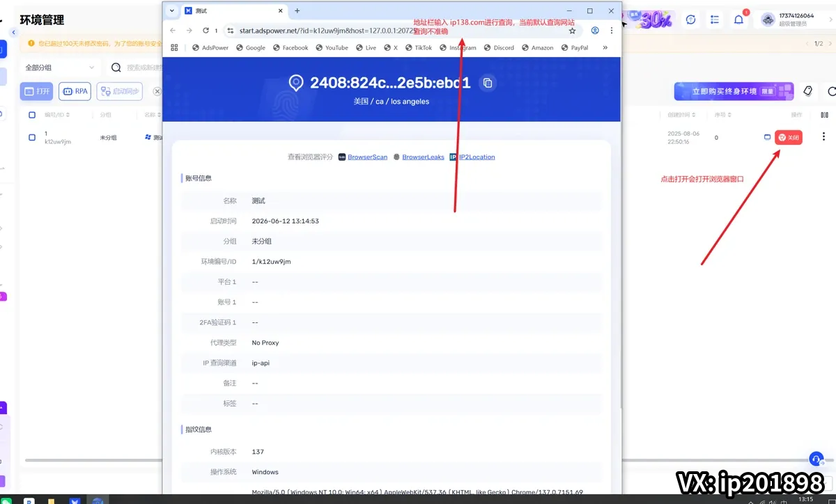Viewport: 836px width, 504px height.
Task: Click the location pin icon beside the IP
Action: click(297, 83)
